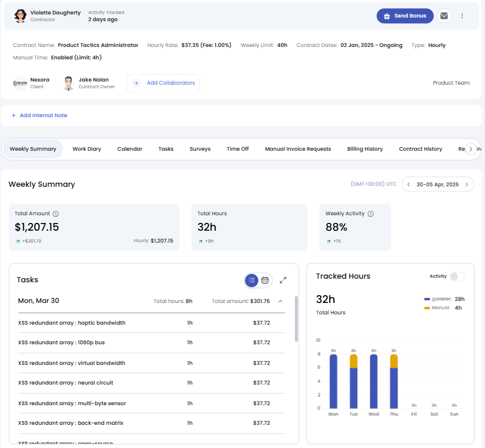Switch Tasks to list view

(x=252, y=280)
